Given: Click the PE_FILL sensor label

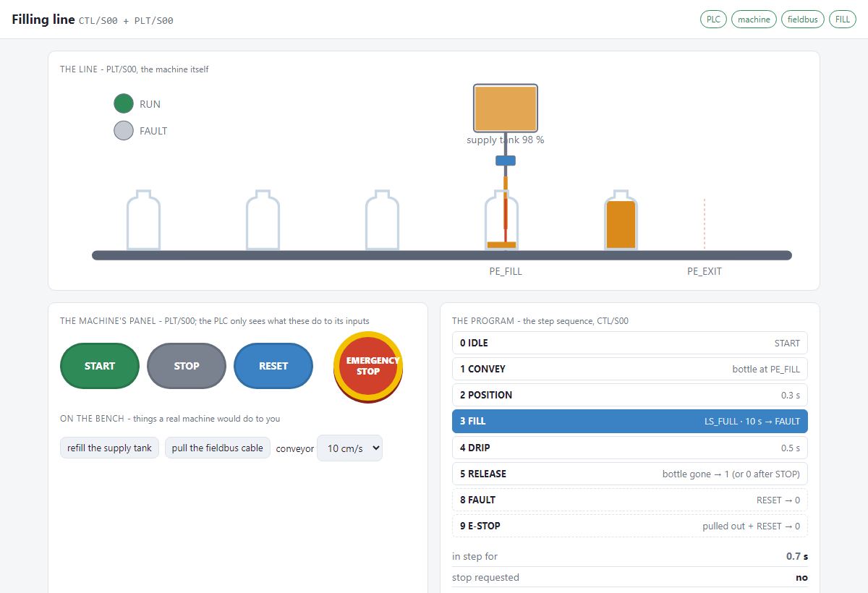Looking at the screenshot, I should [x=506, y=271].
